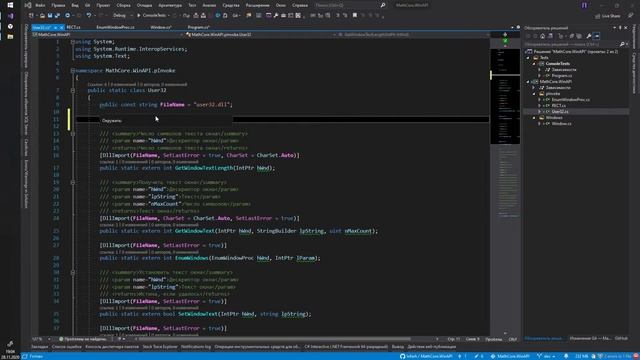This screenshot has width=640, height=360.
Task: Collapse the Tests folder in Solution Explorer
Action: point(528,58)
